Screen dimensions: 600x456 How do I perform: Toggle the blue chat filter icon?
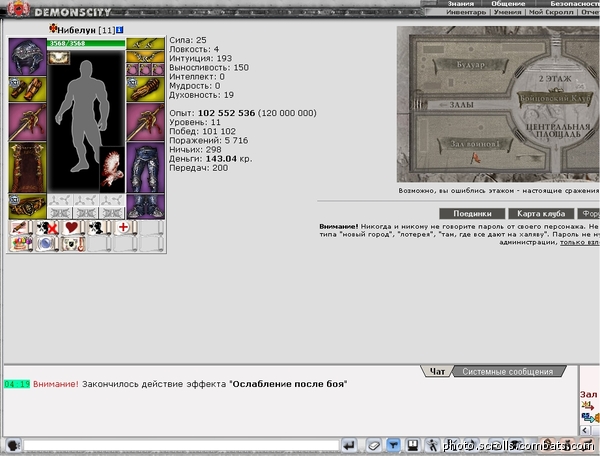[393, 446]
